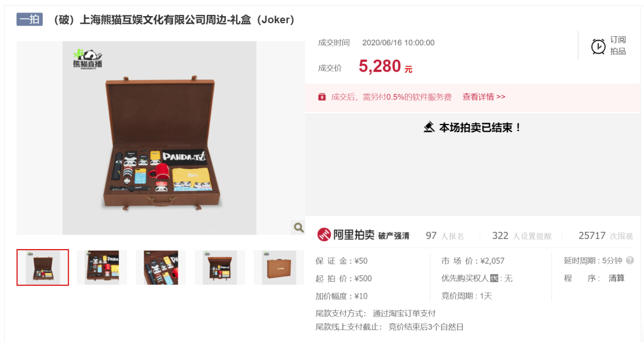The height and width of the screenshot is (342, 644).
Task: Click the alarm clock subscribe icon
Action: 598,46
